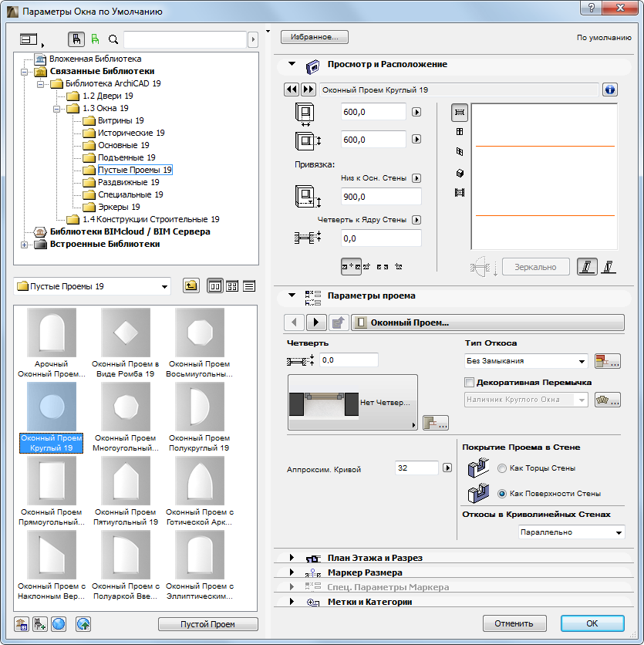Open reveal type settings button
This screenshot has height=645, width=644.
pyautogui.click(x=608, y=361)
